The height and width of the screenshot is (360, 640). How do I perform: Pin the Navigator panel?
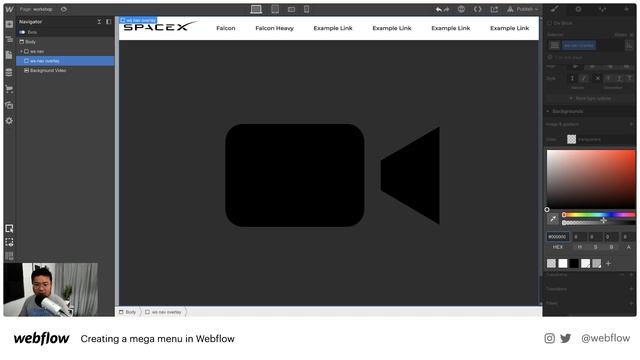(x=109, y=22)
